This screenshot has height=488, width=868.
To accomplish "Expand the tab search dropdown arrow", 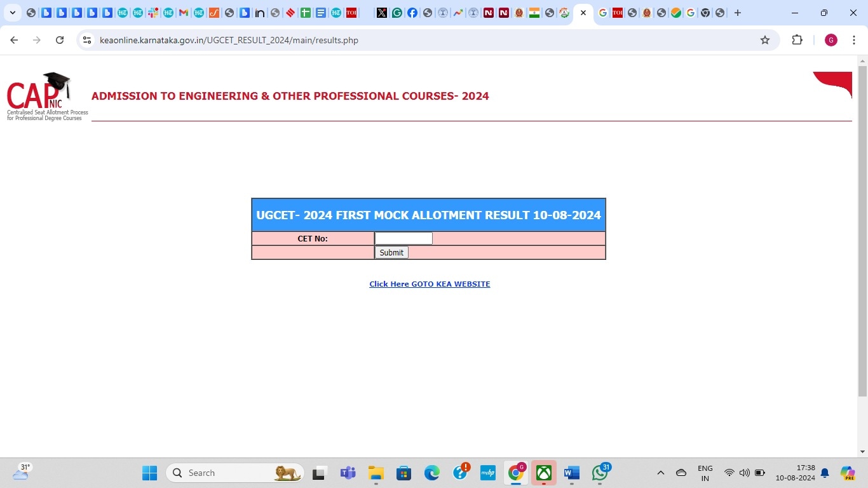I will click(12, 13).
